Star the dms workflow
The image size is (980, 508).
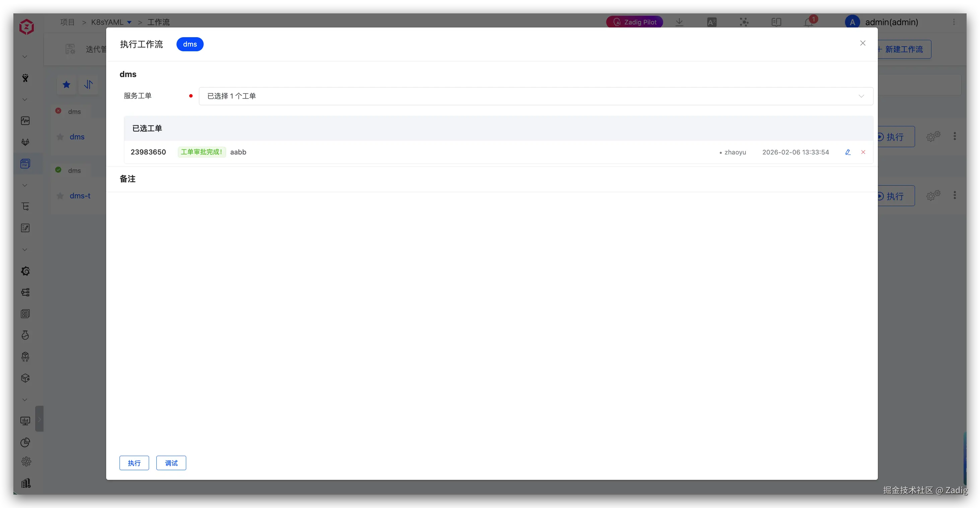tap(60, 137)
